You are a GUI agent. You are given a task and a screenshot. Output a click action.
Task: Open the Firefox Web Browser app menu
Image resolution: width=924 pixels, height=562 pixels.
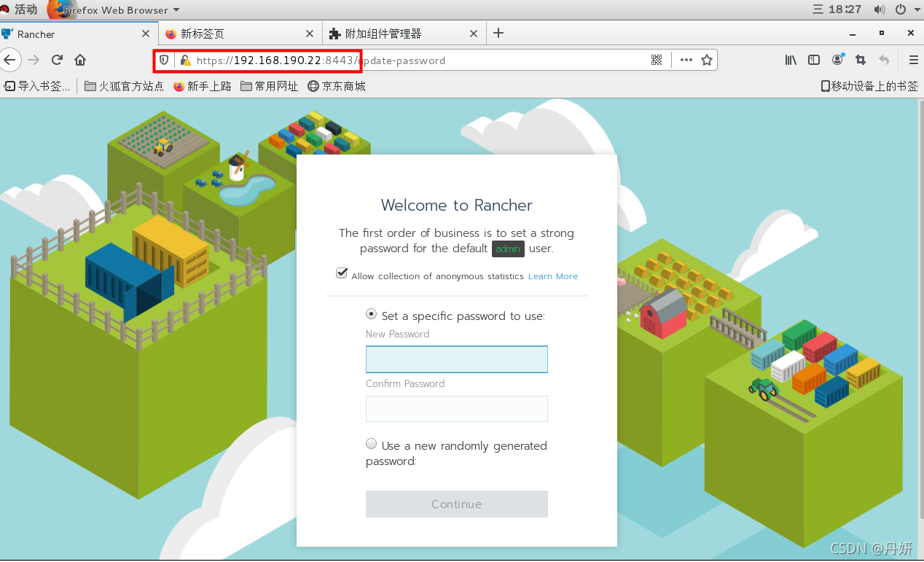115,9
